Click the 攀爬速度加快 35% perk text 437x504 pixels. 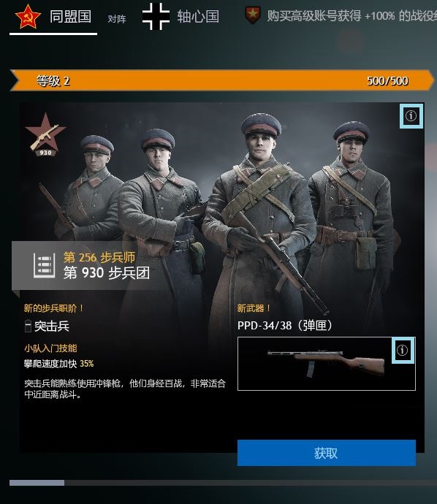click(x=59, y=364)
